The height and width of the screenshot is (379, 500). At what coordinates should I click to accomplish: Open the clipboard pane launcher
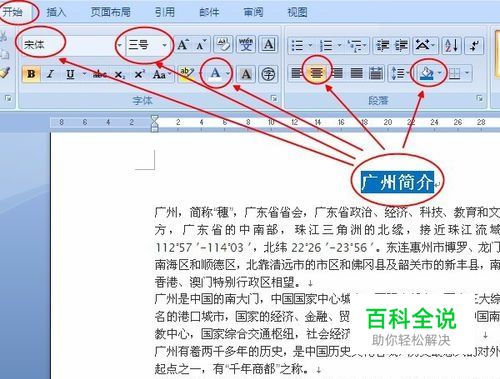click(x=8, y=98)
